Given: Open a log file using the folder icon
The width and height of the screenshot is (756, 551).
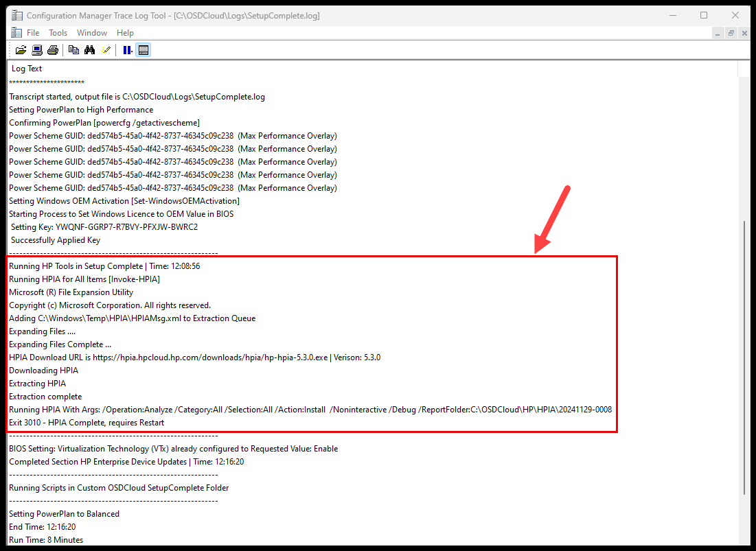Looking at the screenshot, I should pyautogui.click(x=21, y=49).
